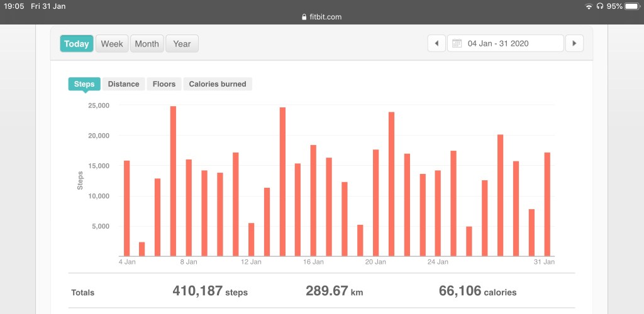Show the Floors tab
The width and height of the screenshot is (644, 314).
(x=164, y=84)
